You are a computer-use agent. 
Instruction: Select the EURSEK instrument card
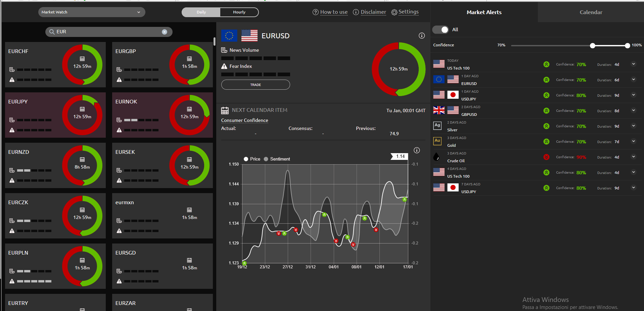click(x=163, y=166)
